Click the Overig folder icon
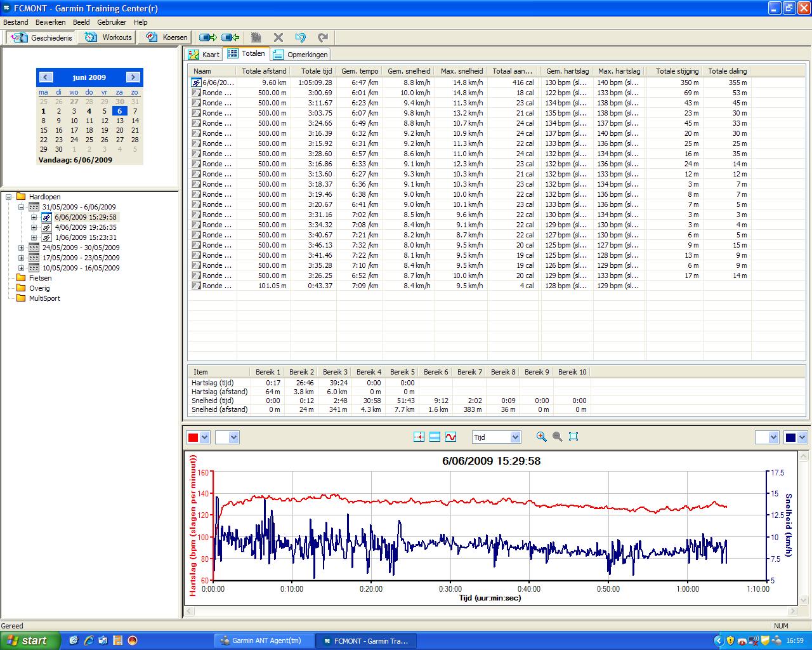This screenshot has height=650, width=812. coord(21,288)
